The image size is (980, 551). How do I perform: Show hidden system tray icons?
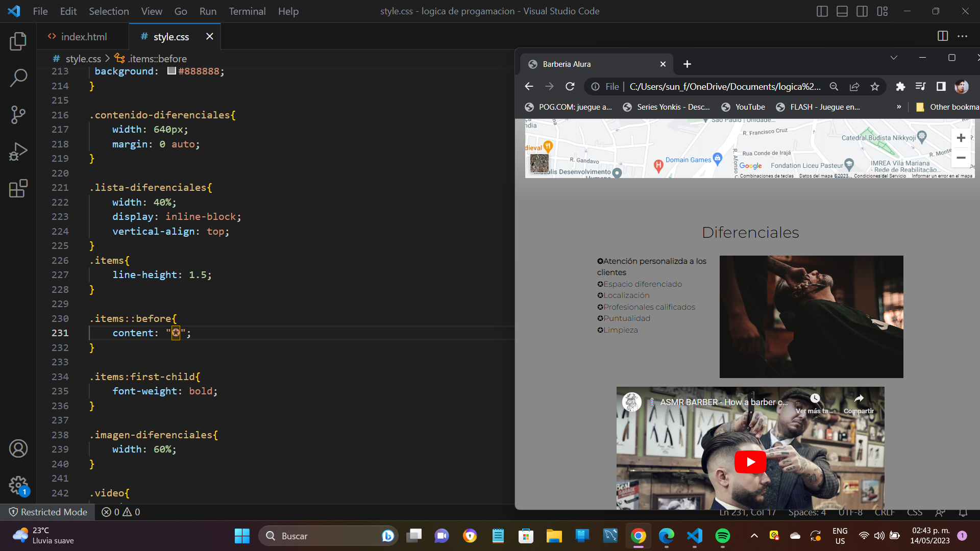click(x=754, y=536)
